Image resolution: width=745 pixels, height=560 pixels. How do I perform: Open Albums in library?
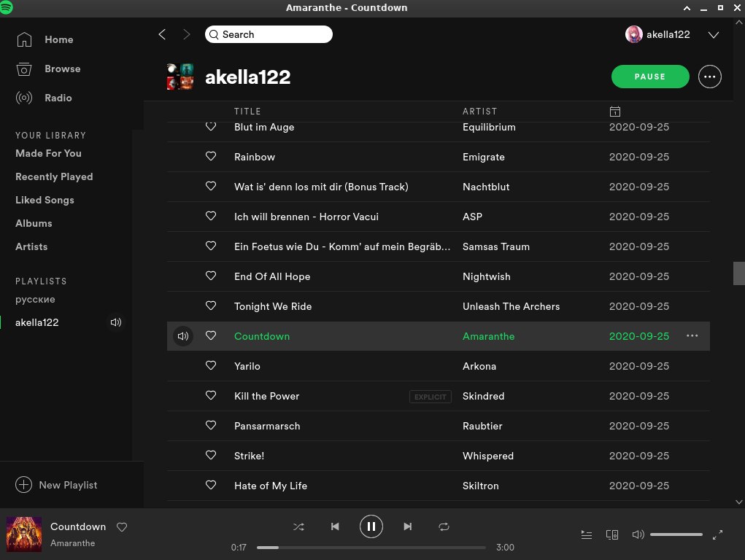pyautogui.click(x=34, y=223)
